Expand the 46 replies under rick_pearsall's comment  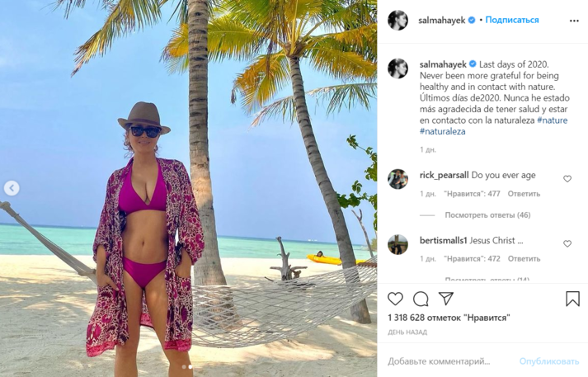click(x=487, y=215)
